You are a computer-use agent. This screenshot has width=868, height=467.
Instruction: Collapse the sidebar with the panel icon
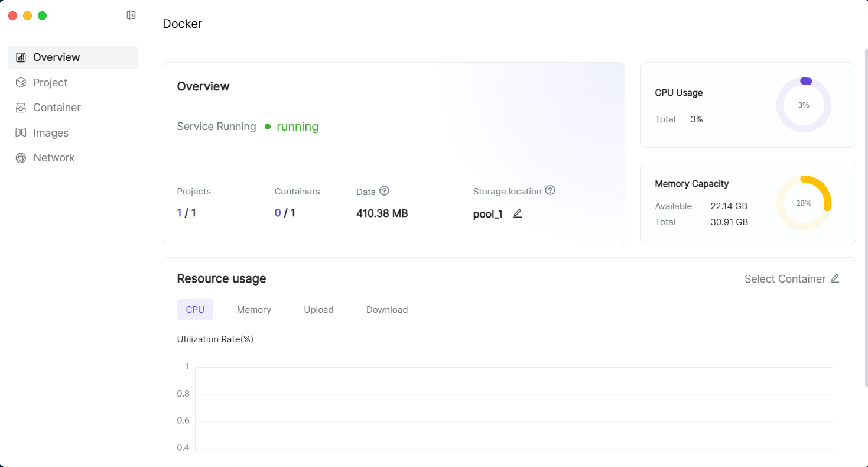[x=131, y=15]
